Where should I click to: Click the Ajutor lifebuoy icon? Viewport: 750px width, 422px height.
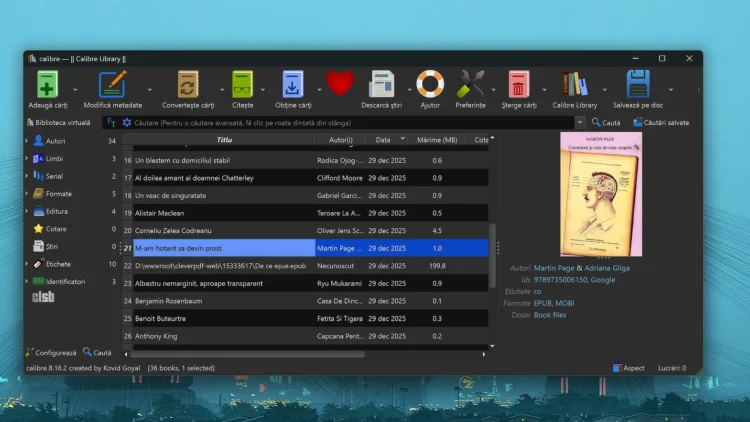(x=430, y=84)
